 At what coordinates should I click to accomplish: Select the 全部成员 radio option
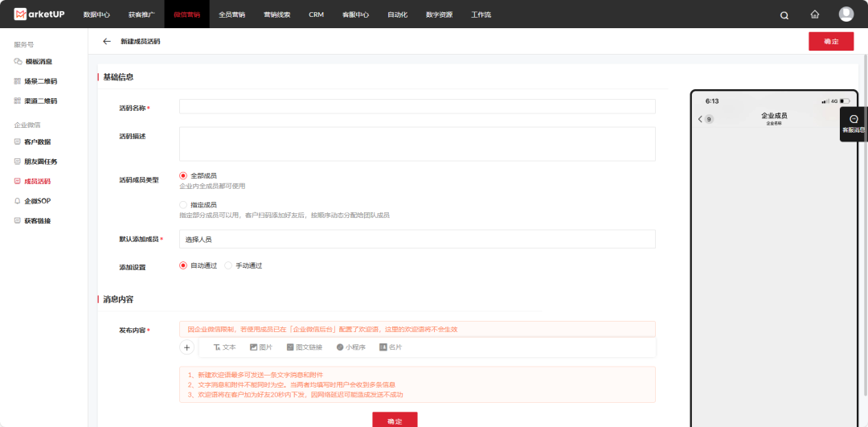pyautogui.click(x=183, y=175)
